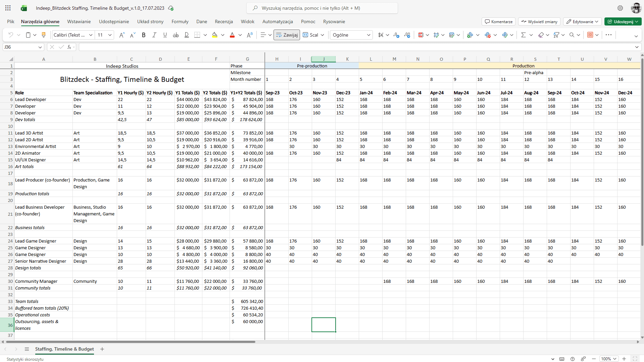644x362 pixels.
Task: Click the Find magnifier icon
Action: 572,35
